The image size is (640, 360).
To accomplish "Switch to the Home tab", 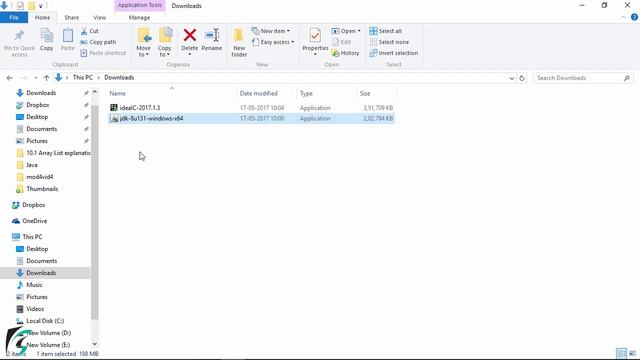I will 42,18.
